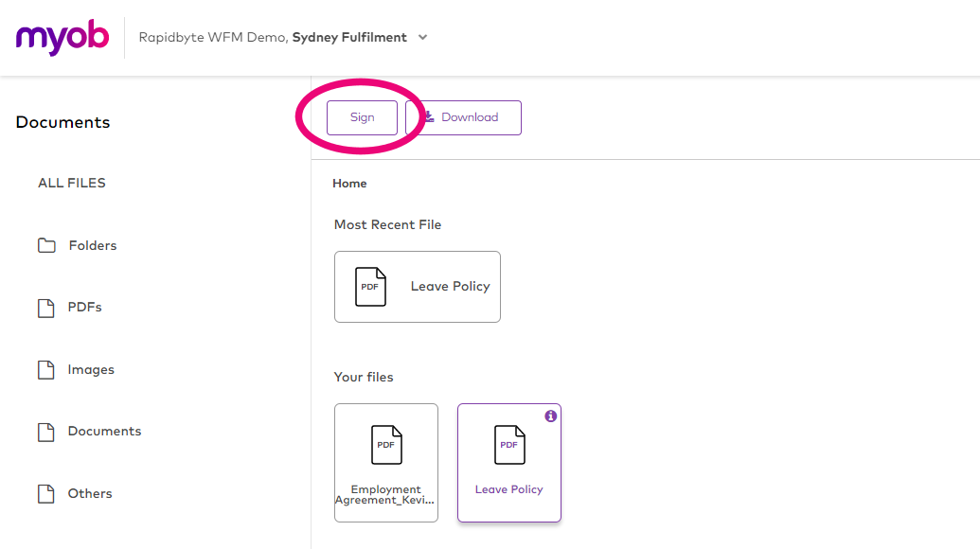The image size is (980, 549).
Task: Click the info icon on Leave Policy card
Action: pos(551,416)
